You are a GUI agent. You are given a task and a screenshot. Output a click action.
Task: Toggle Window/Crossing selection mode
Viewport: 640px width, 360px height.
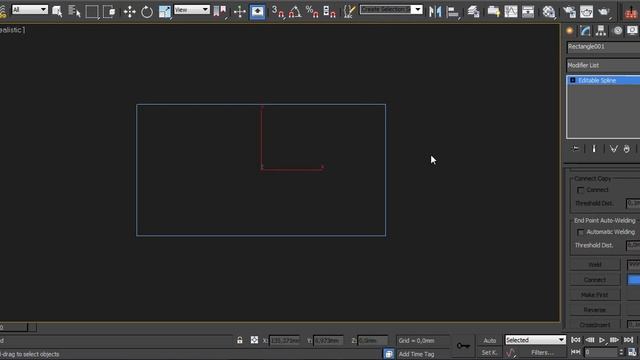(109, 11)
